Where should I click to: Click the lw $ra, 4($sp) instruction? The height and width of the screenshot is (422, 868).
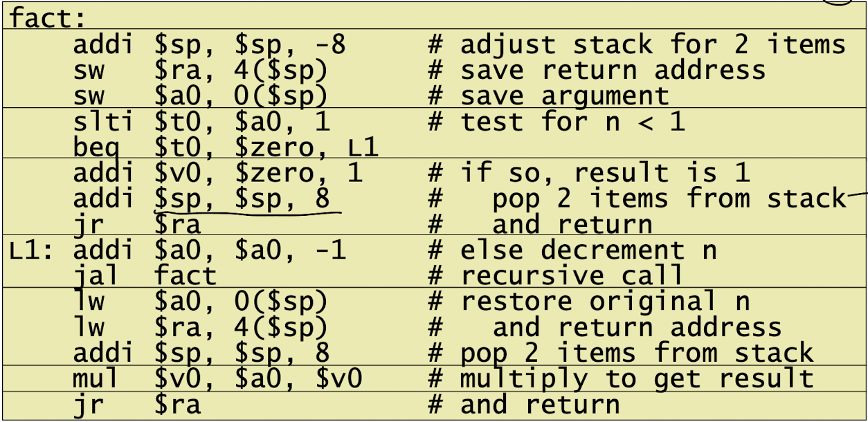200,327
